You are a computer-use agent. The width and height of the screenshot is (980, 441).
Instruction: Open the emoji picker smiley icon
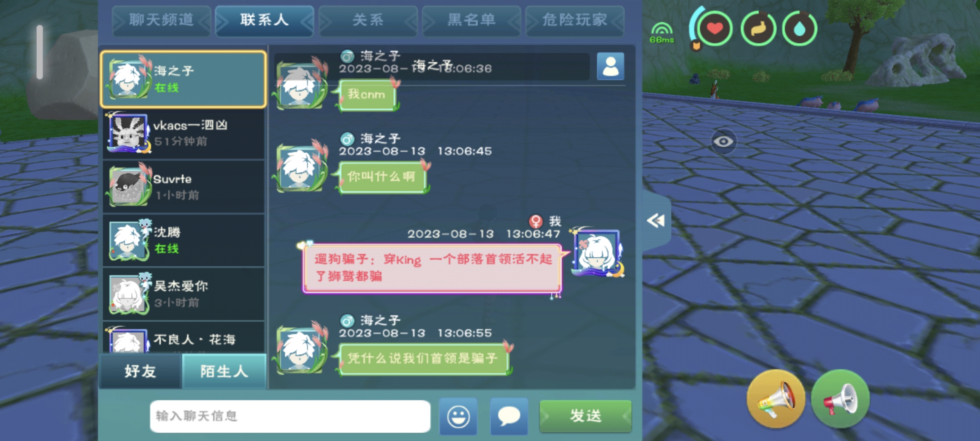pyautogui.click(x=458, y=416)
